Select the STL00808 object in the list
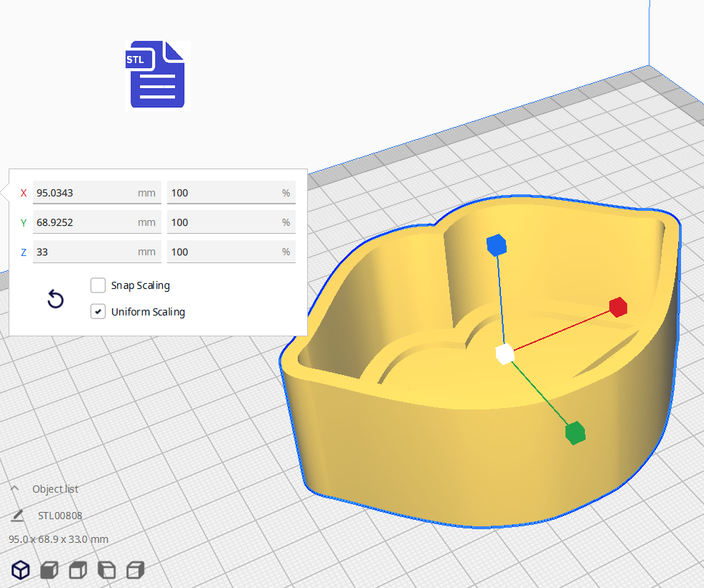Image resolution: width=704 pixels, height=588 pixels. (60, 516)
